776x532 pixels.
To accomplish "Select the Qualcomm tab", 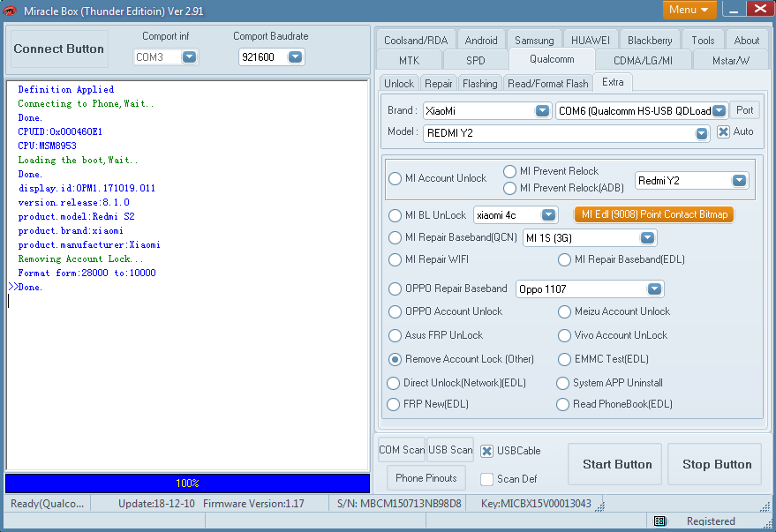I will click(x=552, y=59).
